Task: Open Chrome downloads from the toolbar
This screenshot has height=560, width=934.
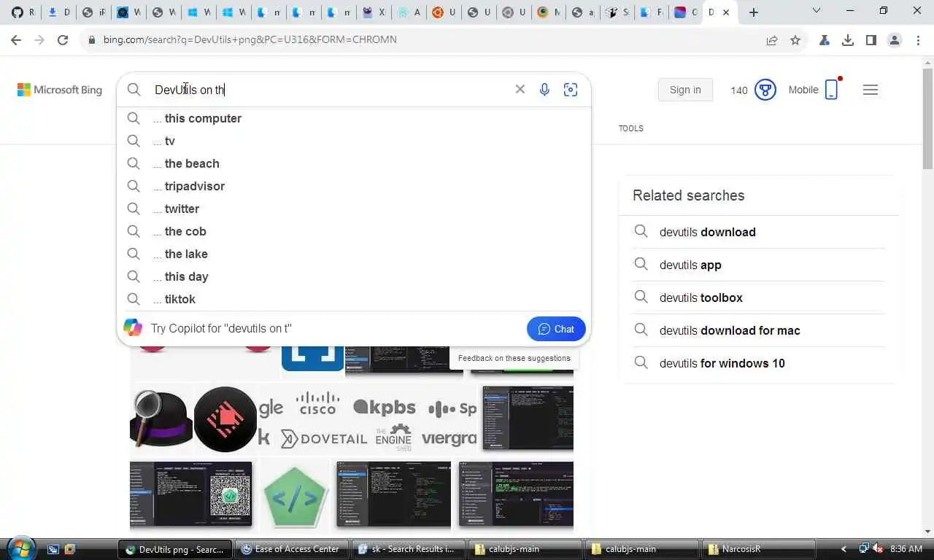Action: [848, 40]
